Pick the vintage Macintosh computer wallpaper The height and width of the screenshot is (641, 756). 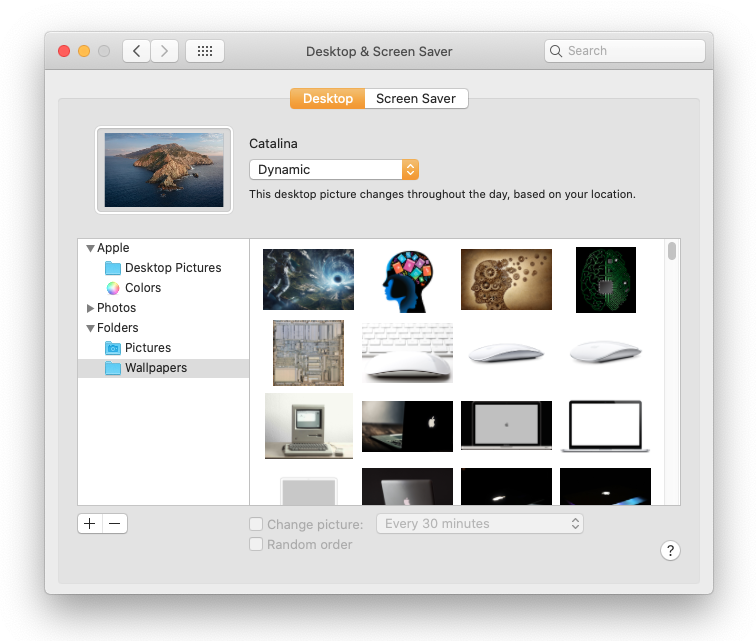click(308, 425)
